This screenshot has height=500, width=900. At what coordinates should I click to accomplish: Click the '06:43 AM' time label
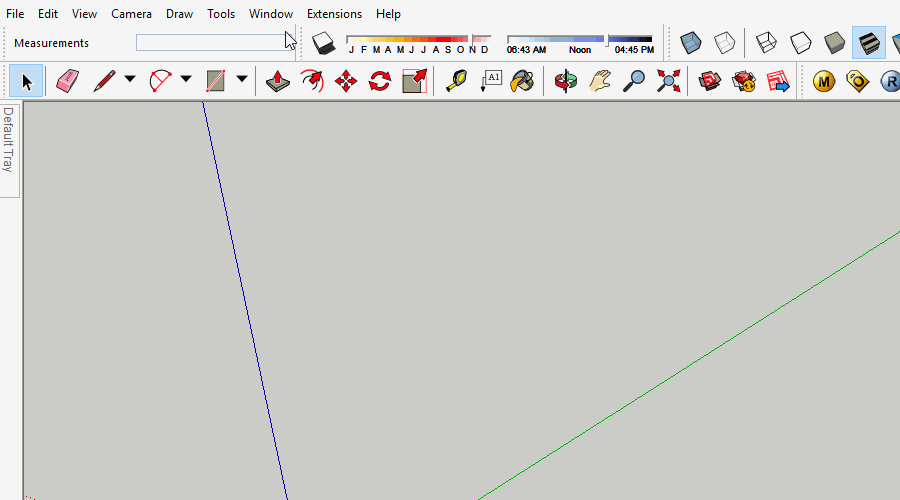(526, 50)
